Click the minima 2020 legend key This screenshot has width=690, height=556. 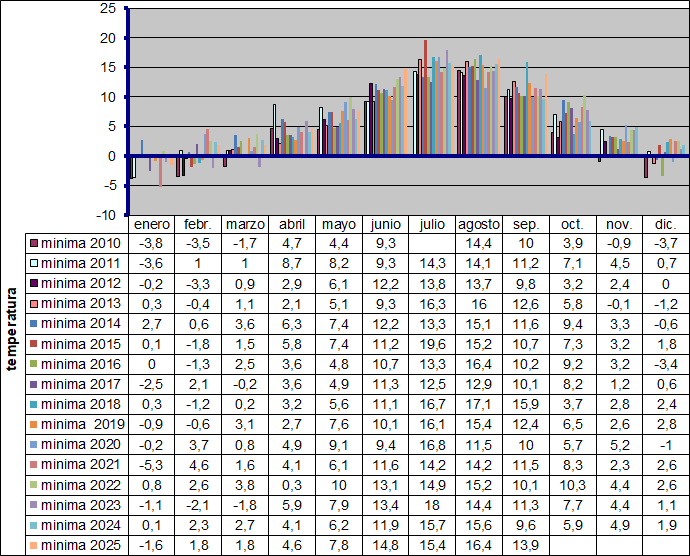point(33,445)
